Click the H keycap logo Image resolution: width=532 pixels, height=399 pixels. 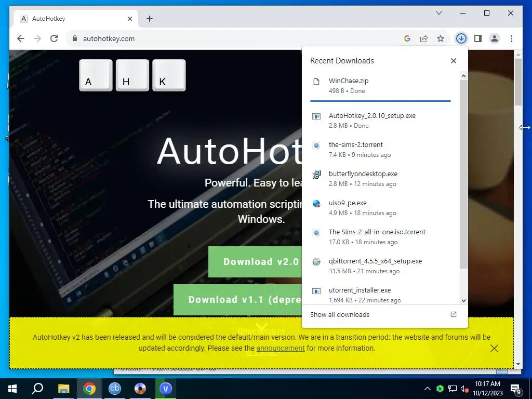coord(132,75)
